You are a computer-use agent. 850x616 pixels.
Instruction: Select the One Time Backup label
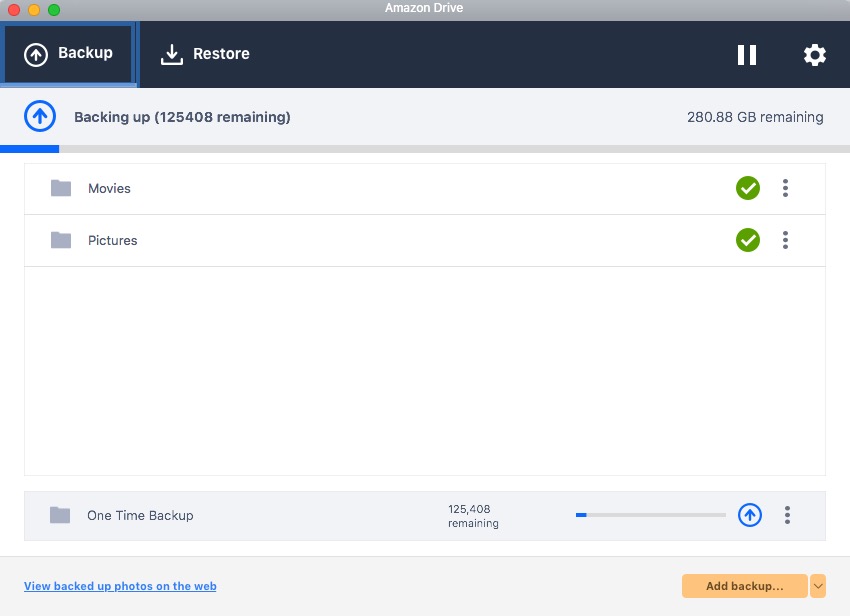click(x=140, y=515)
